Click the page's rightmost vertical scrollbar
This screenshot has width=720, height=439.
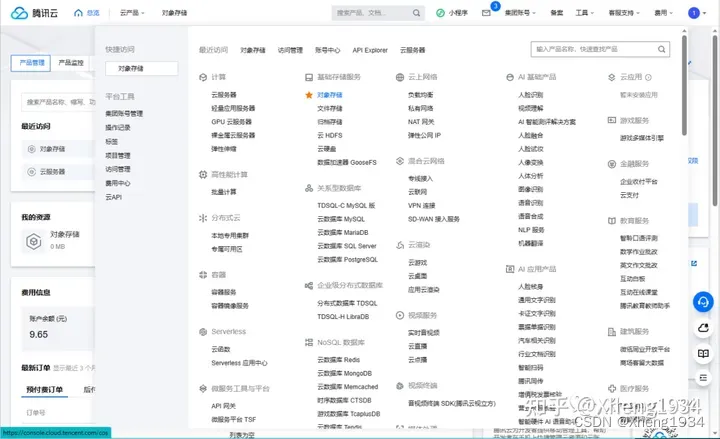[715, 119]
